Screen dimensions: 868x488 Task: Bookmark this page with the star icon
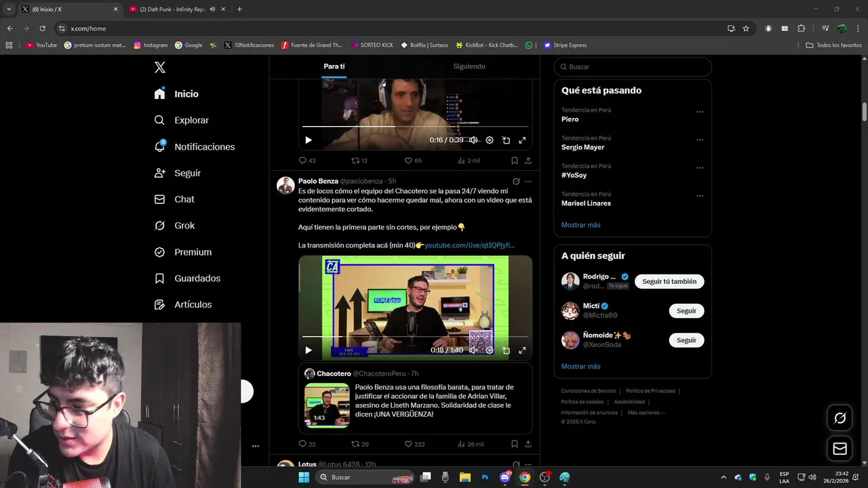coord(746,28)
